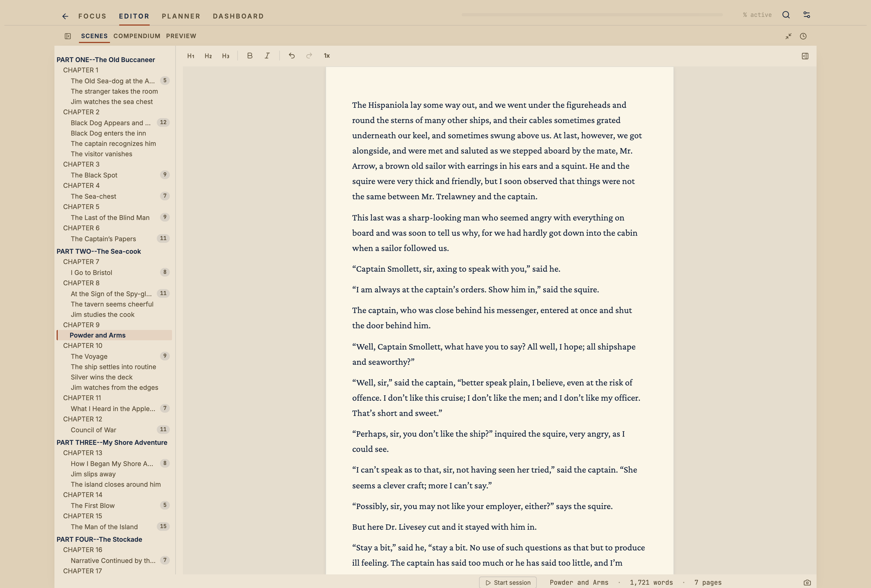
Task: Open Jim watches the sea chest
Action: [112, 102]
